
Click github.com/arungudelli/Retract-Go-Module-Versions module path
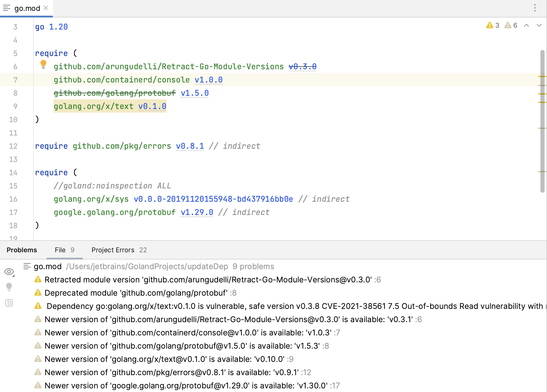(169, 67)
